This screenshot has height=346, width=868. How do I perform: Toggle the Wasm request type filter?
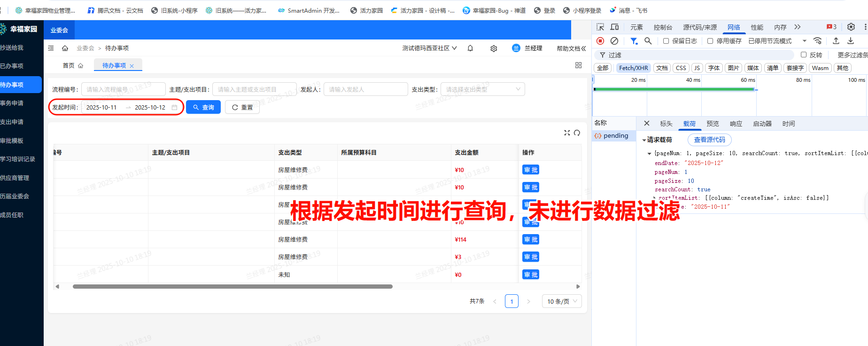click(820, 68)
